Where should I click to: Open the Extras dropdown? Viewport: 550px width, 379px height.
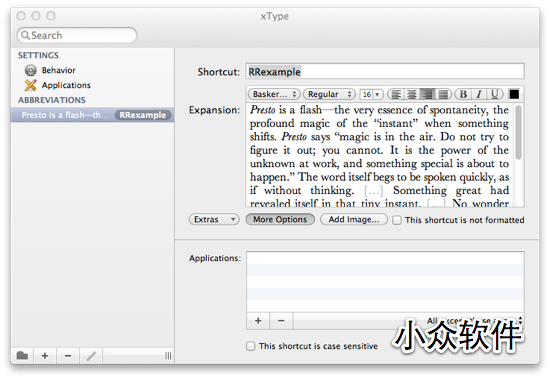[214, 220]
